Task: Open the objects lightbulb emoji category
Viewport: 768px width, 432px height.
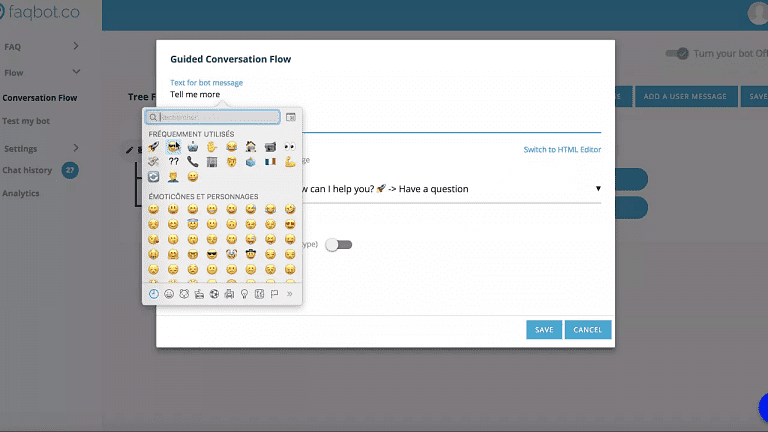Action: (x=243, y=294)
